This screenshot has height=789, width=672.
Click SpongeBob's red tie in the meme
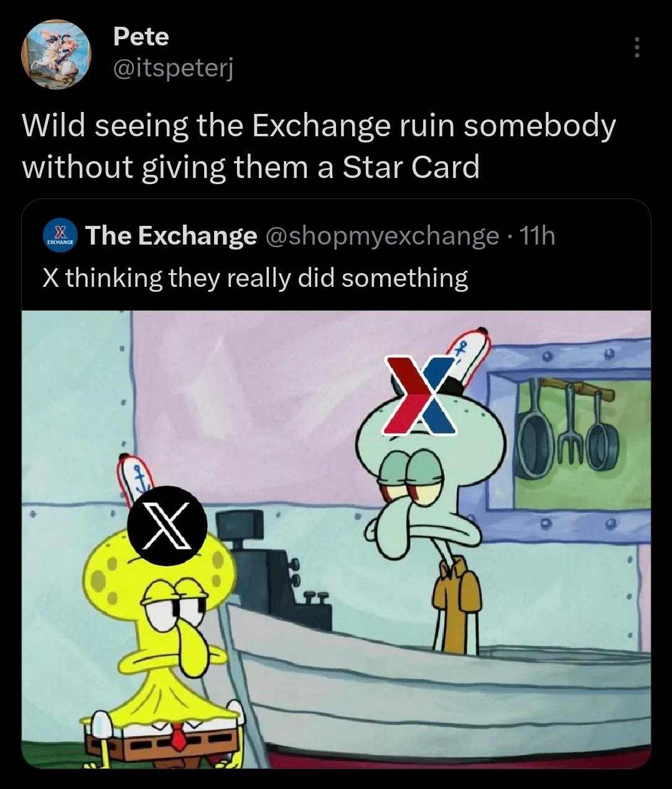179,739
